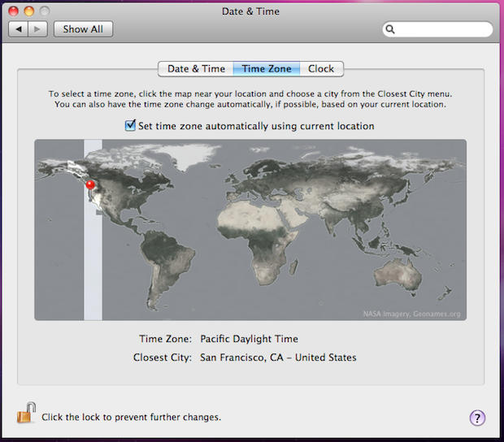504x442 pixels.
Task: Click the 'Click the lock to prevent' text
Action: [131, 417]
